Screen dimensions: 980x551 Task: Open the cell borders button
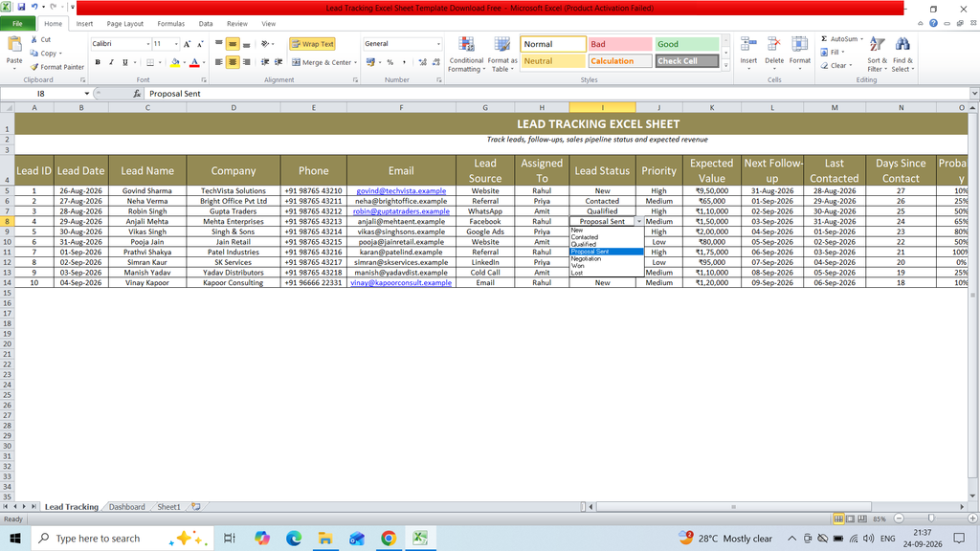coord(150,62)
